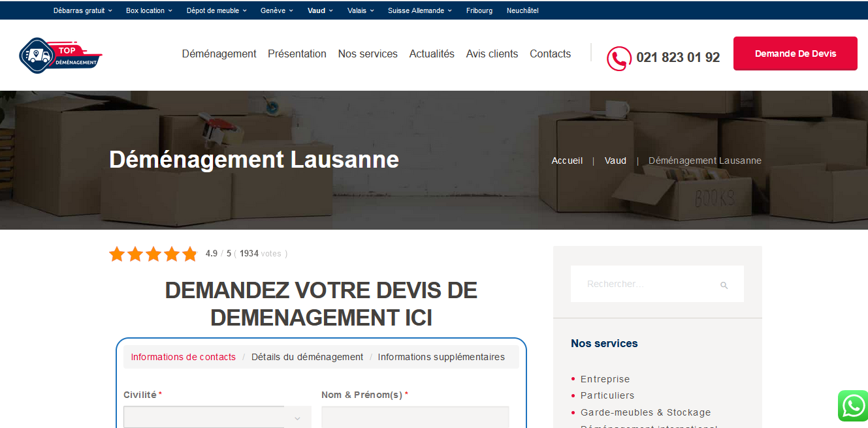This screenshot has height=428, width=868.
Task: Expand the Vaud dropdown in top bar
Action: click(319, 10)
